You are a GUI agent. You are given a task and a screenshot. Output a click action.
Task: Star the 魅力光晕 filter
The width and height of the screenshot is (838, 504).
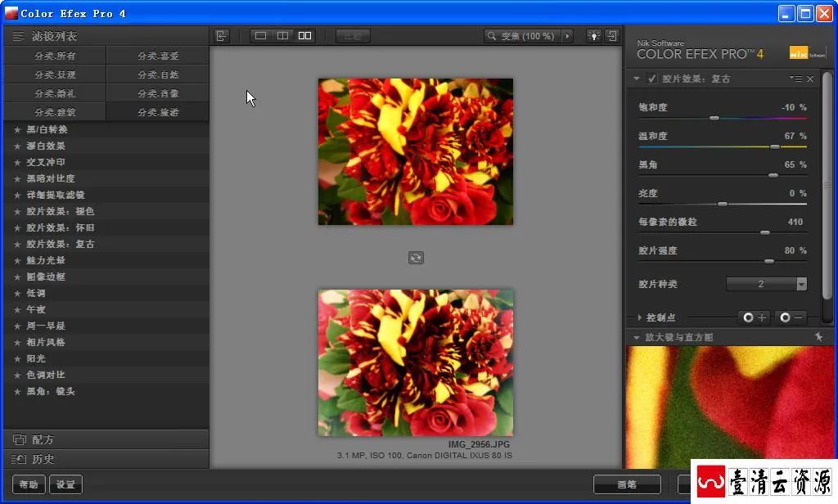tap(17, 261)
